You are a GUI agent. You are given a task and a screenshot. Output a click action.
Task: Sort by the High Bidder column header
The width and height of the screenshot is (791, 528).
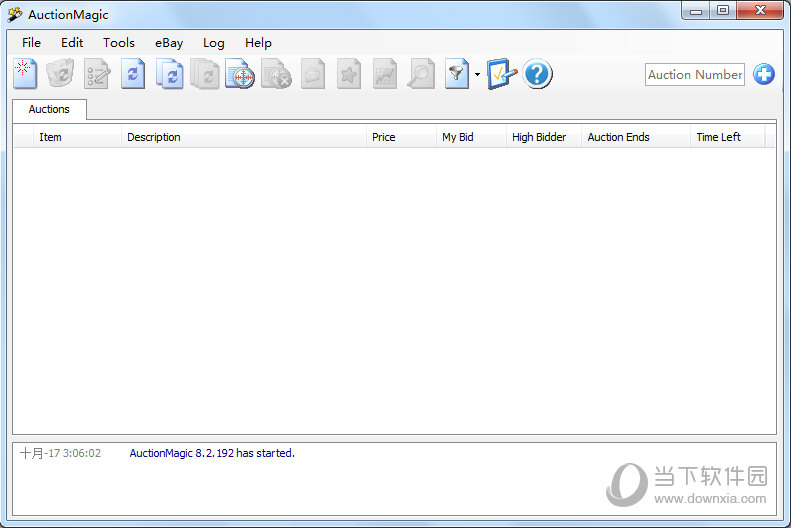(544, 137)
